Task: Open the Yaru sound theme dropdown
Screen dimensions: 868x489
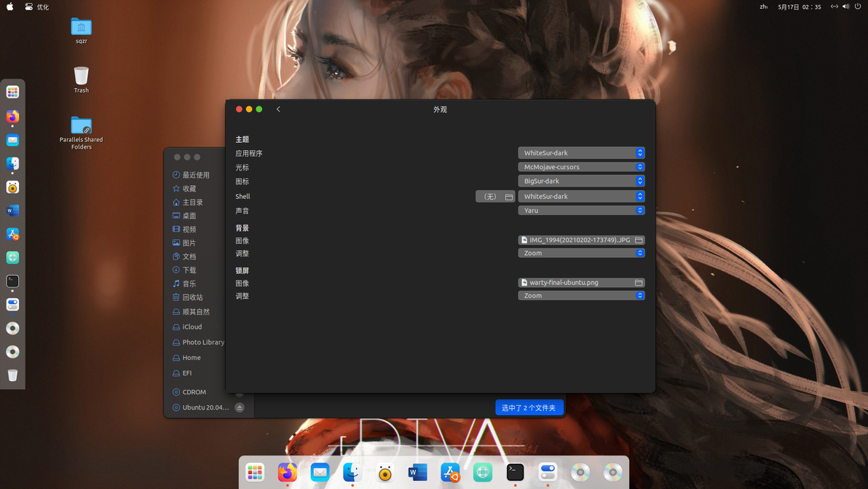Action: (x=581, y=211)
